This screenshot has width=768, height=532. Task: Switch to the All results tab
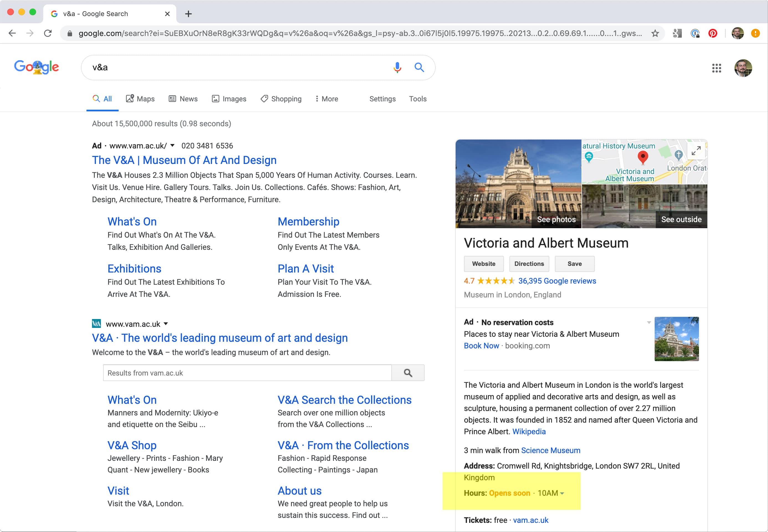(102, 99)
